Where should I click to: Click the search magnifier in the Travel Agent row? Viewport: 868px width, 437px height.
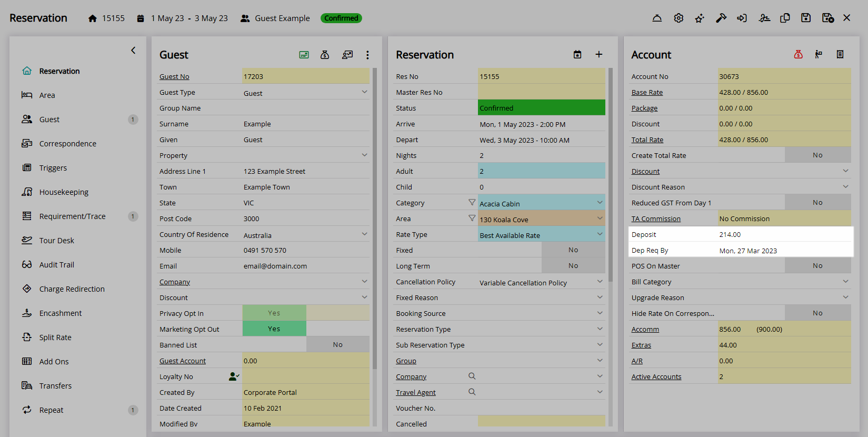coord(472,392)
